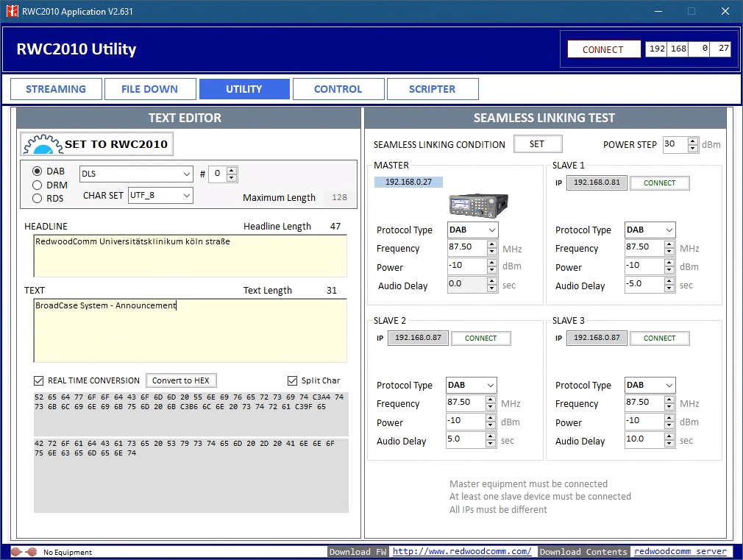
Task: Click Slave 2 Audio Delay stepper arrows
Action: 491,439
